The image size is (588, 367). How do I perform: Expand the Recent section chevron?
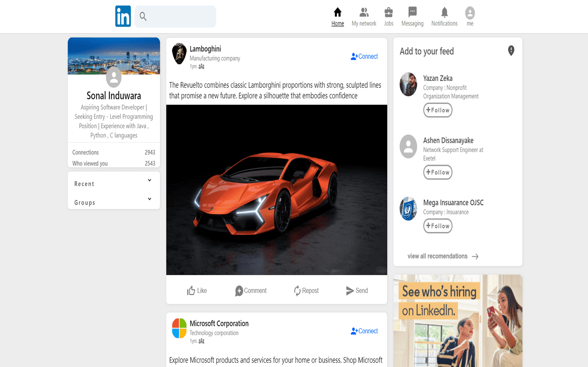(x=149, y=180)
